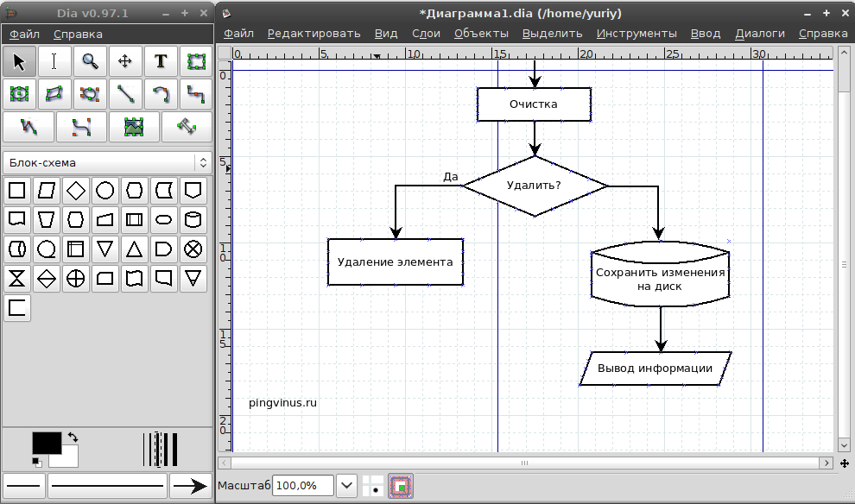Select the Magnify zoom tool
Screen dimensions: 855x504
(x=90, y=61)
